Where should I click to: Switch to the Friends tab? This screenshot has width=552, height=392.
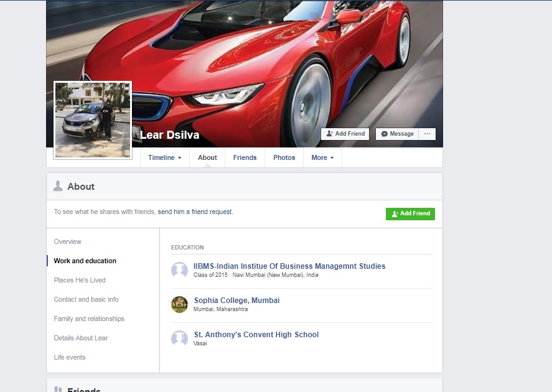point(245,157)
